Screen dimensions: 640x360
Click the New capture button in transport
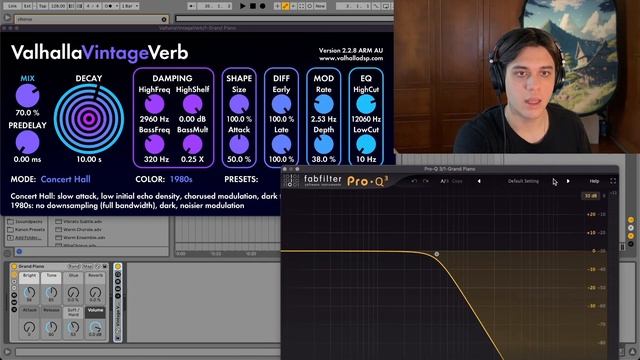click(x=320, y=6)
